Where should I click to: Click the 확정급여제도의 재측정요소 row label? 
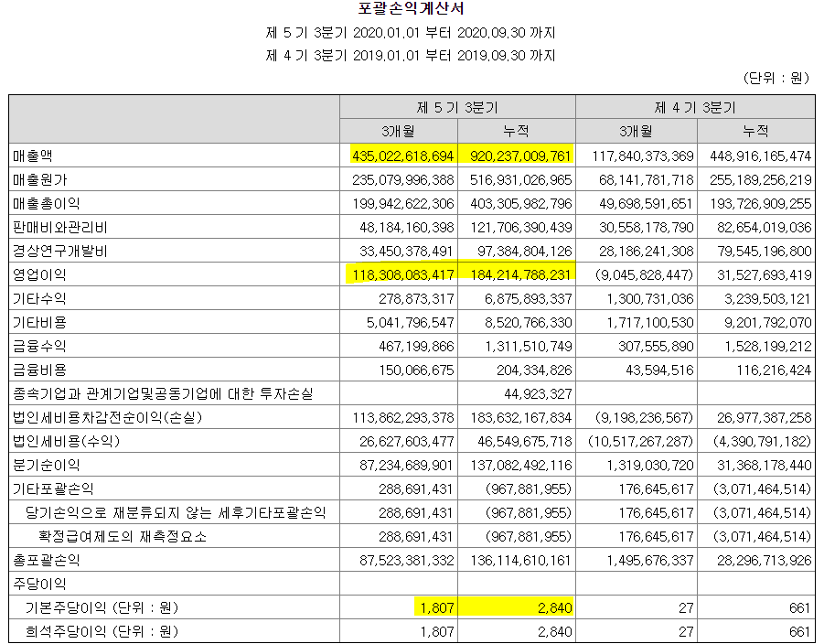123,536
